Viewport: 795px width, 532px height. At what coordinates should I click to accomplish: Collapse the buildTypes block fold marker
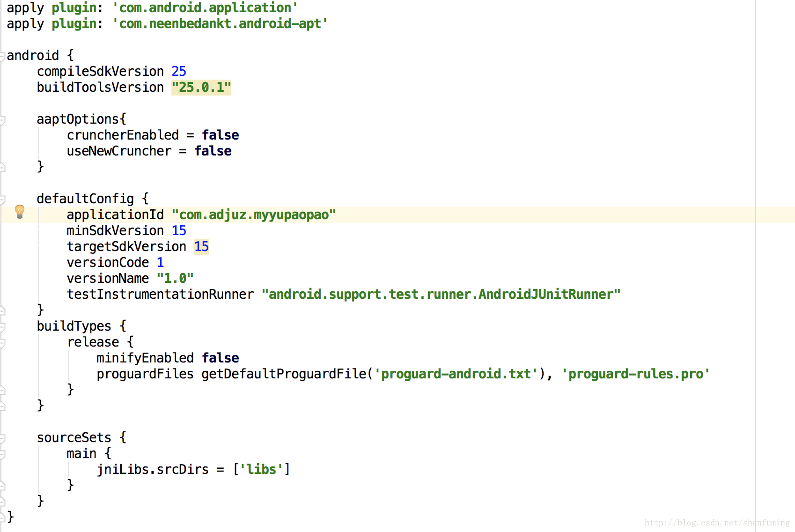point(2,326)
